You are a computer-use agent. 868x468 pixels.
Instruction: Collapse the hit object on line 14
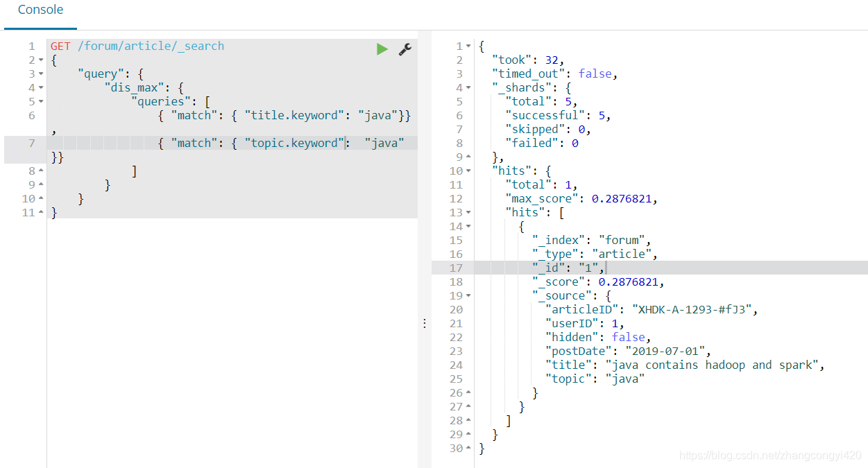coord(469,227)
